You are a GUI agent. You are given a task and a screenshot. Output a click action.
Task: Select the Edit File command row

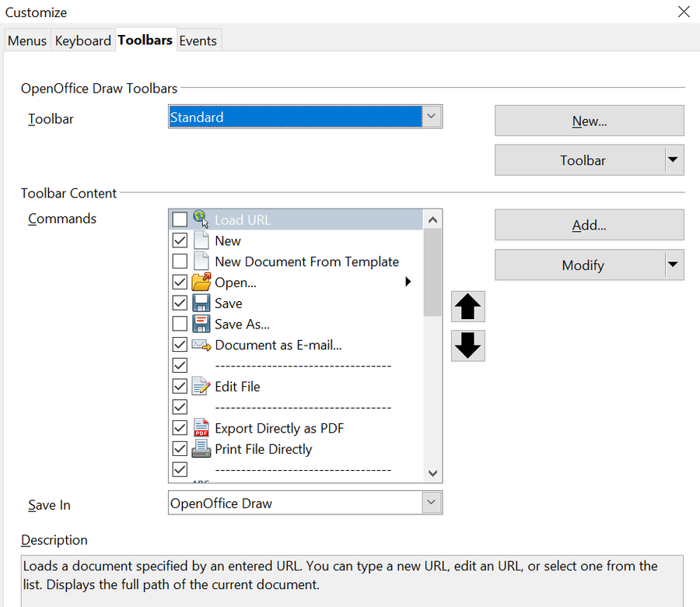tap(296, 386)
